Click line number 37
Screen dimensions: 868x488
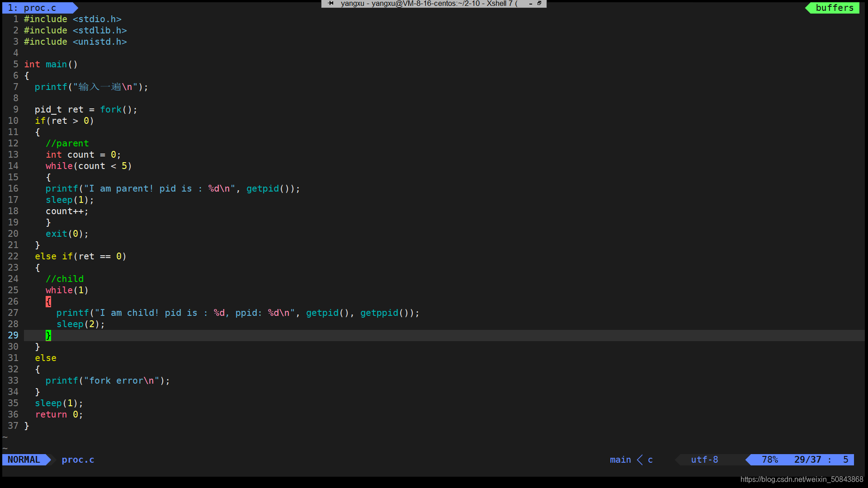[13, 426]
